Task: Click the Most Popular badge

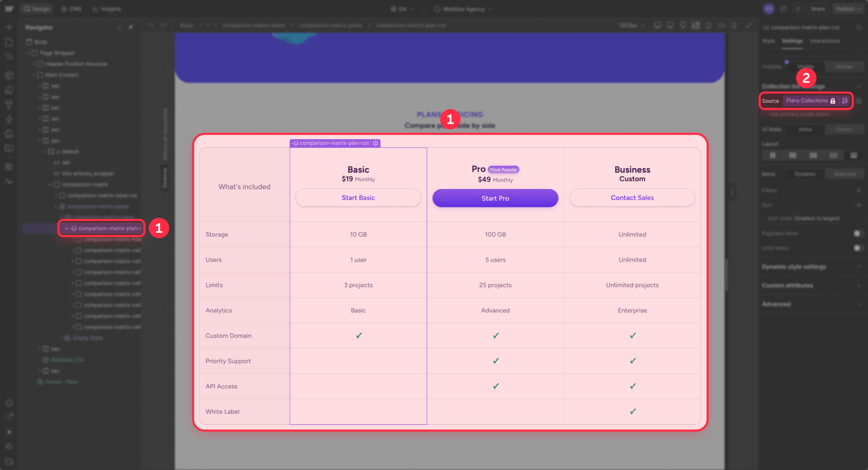Action: pos(504,170)
